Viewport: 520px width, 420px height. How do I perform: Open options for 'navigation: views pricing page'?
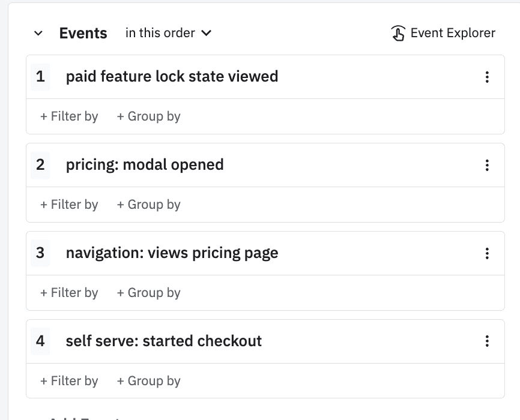pyautogui.click(x=487, y=253)
